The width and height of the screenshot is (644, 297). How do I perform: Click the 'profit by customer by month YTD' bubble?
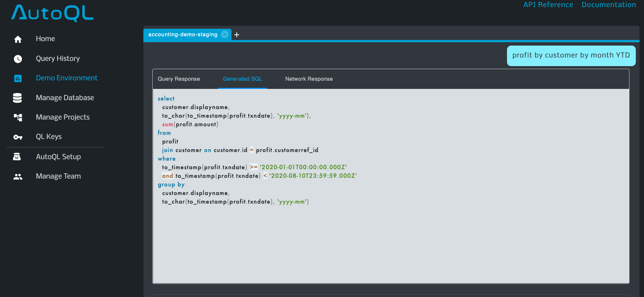click(571, 55)
